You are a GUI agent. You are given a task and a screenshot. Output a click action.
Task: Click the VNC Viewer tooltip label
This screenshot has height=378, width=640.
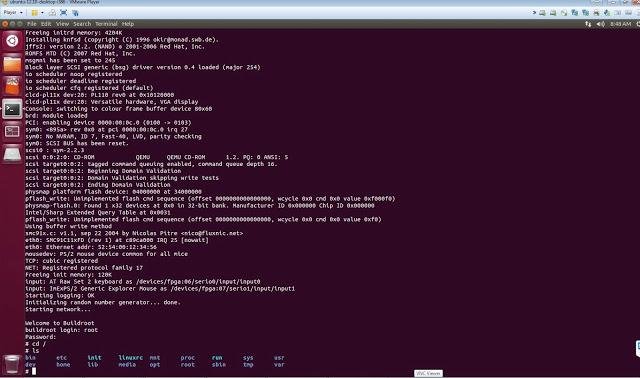pos(428,373)
